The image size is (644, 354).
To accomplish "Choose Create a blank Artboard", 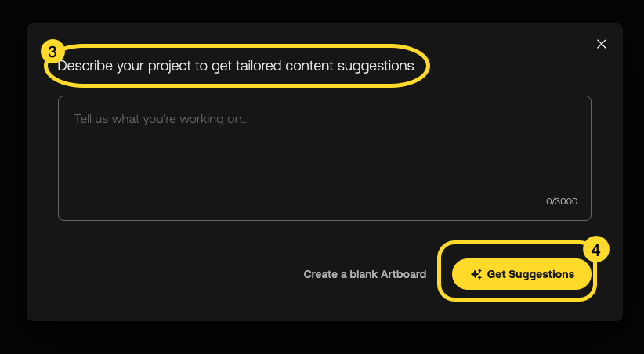I will (365, 274).
